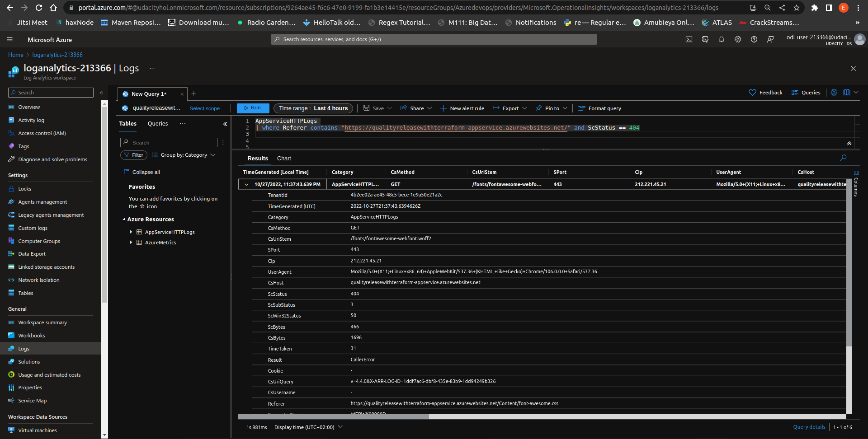Open Overview in the resource menu
This screenshot has height=439, width=868.
29,107
